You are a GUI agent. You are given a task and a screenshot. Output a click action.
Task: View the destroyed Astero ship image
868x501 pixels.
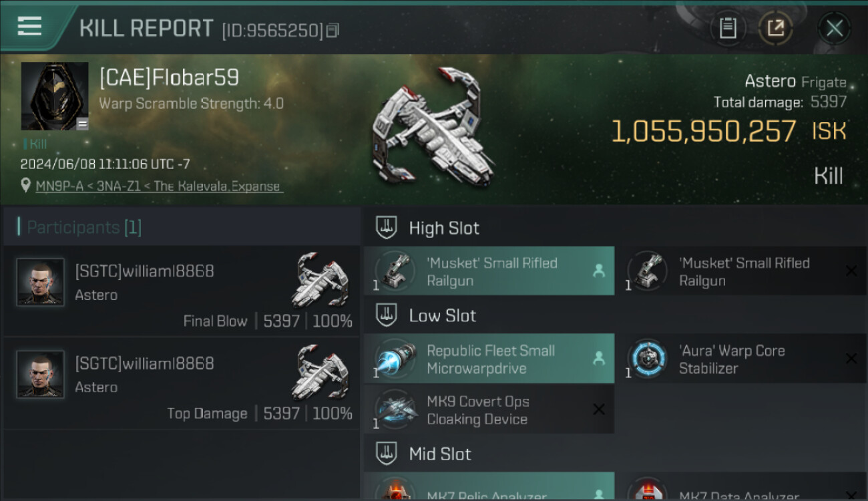[x=434, y=127]
